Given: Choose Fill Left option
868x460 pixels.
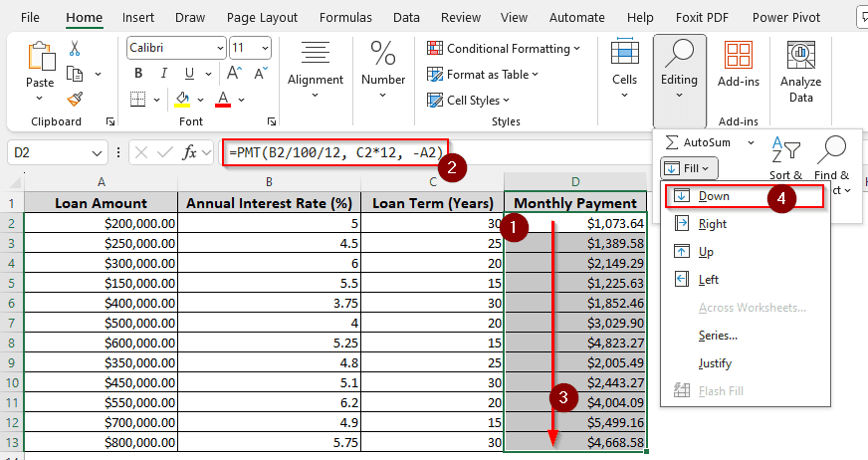Looking at the screenshot, I should [x=745, y=280].
